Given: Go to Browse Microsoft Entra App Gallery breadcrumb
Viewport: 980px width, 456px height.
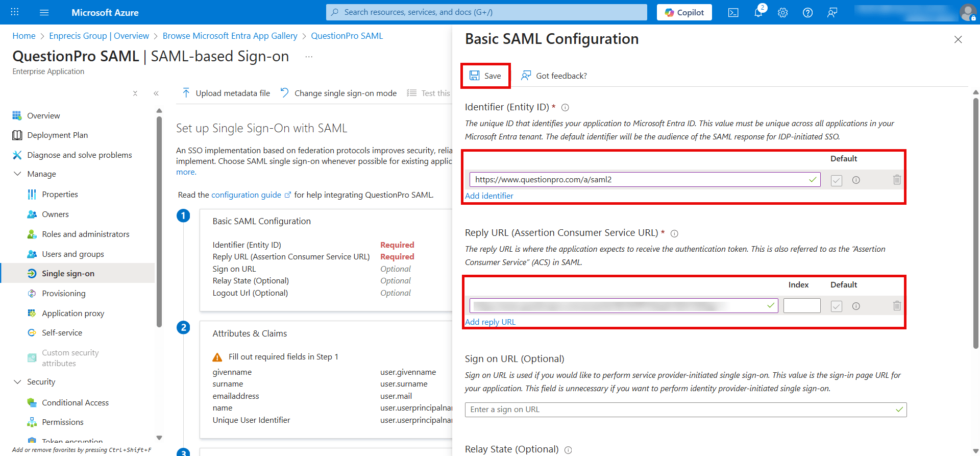Looking at the screenshot, I should tap(230, 36).
